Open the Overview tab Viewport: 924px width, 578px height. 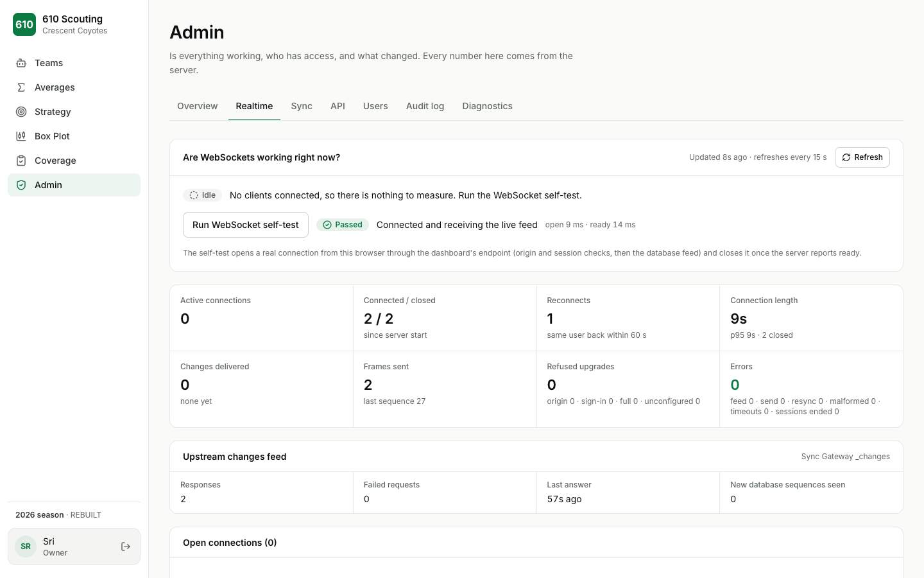coord(198,106)
